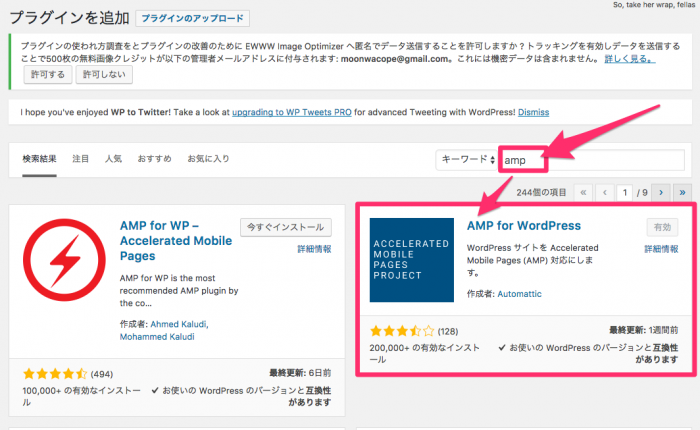Click the Upload Plugin button (プラグインのアップロード)
The height and width of the screenshot is (430, 700).
point(192,19)
